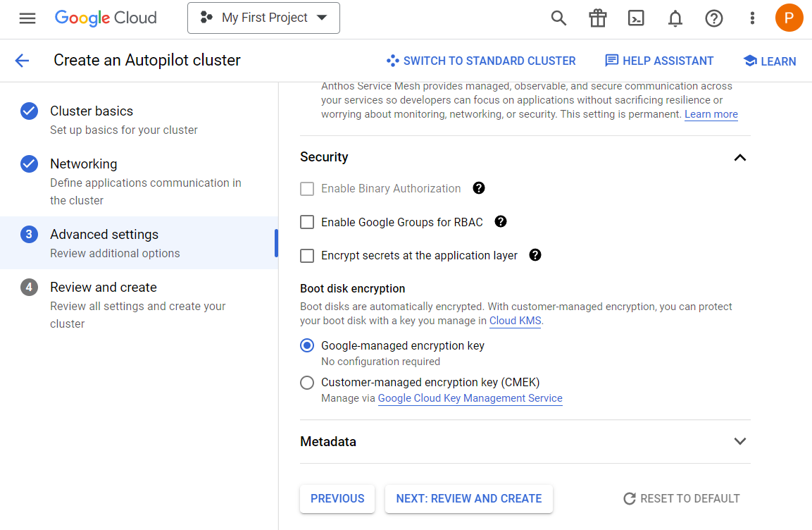Select Customer-managed encryption key (CMEK) option
The image size is (812, 530).
pos(307,383)
